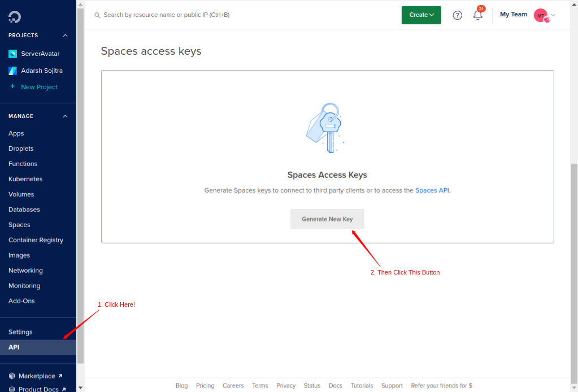578x392 pixels.
Task: Click the Privacy footer link
Action: click(286, 386)
